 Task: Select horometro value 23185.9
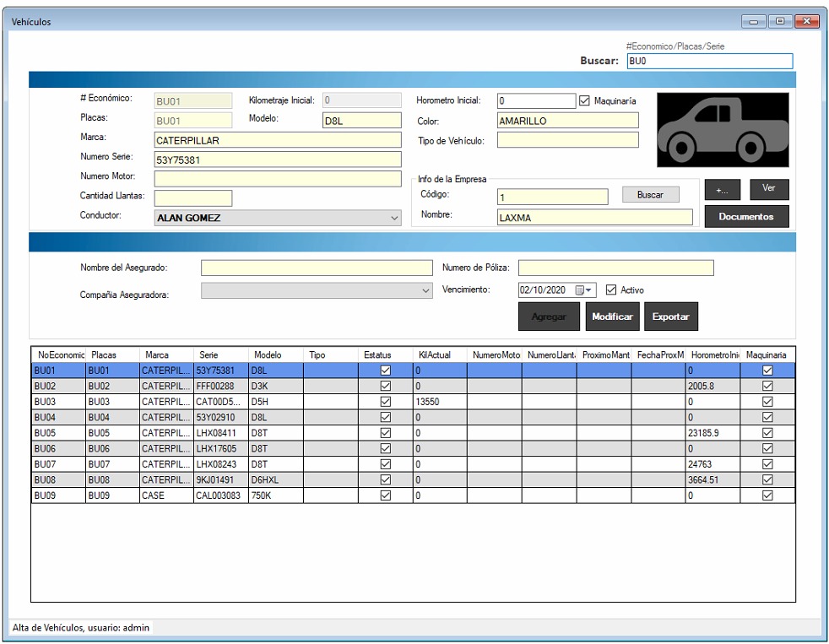pos(713,433)
